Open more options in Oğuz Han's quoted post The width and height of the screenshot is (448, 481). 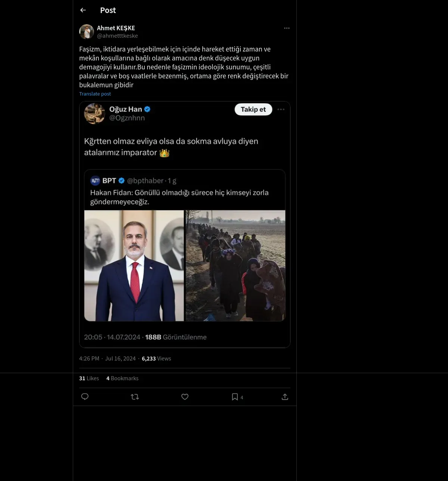click(281, 109)
